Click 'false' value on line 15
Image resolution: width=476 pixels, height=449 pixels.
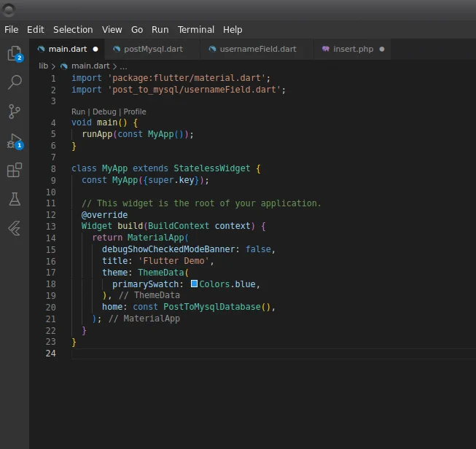(258, 249)
